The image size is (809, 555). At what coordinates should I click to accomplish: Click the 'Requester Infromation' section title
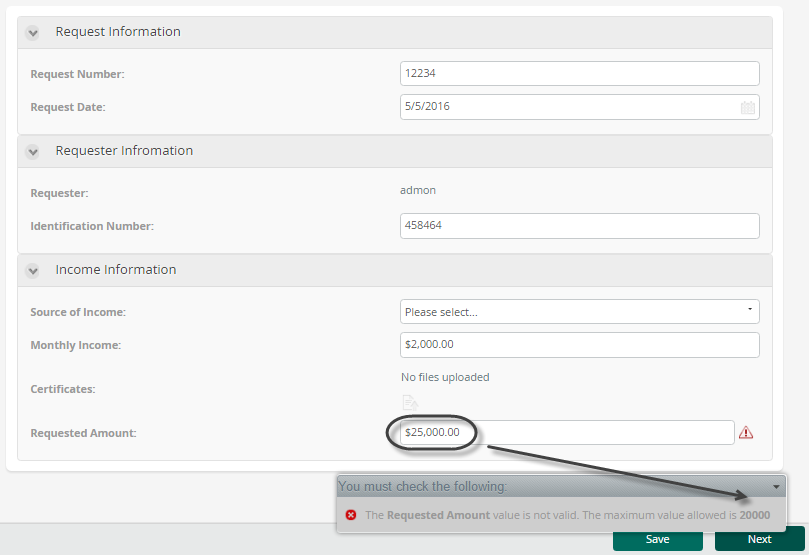coord(124,151)
